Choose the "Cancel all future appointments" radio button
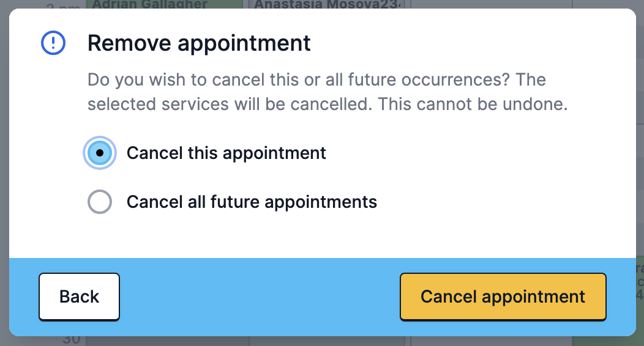This screenshot has width=644, height=346. point(99,202)
